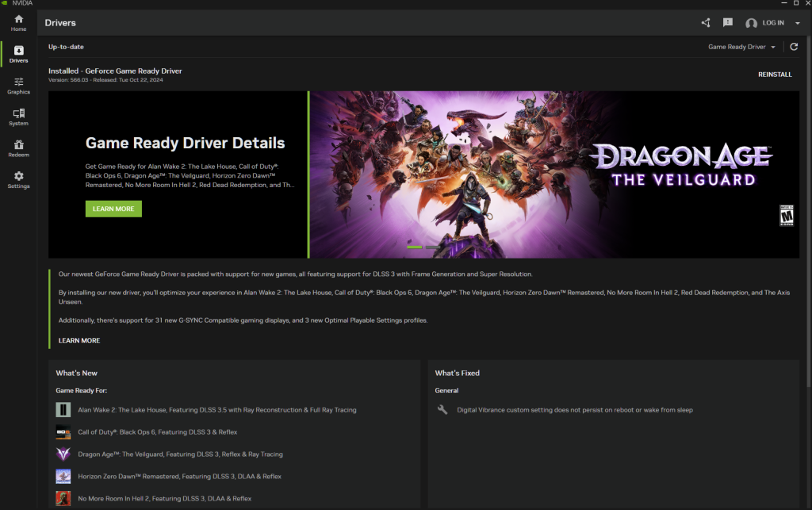Open the feedback icon next to share
812x510 pixels.
727,22
